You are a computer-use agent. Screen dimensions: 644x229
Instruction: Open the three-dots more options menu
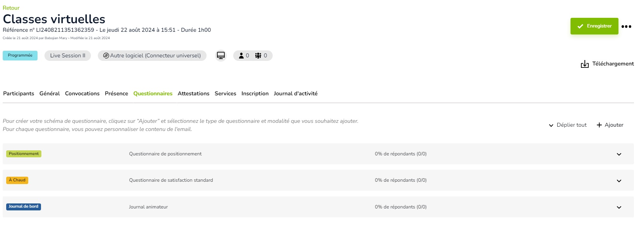pyautogui.click(x=626, y=26)
